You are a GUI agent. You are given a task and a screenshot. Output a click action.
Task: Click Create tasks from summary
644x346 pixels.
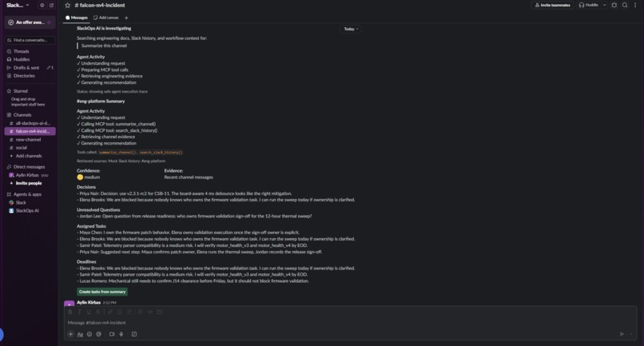tap(102, 292)
